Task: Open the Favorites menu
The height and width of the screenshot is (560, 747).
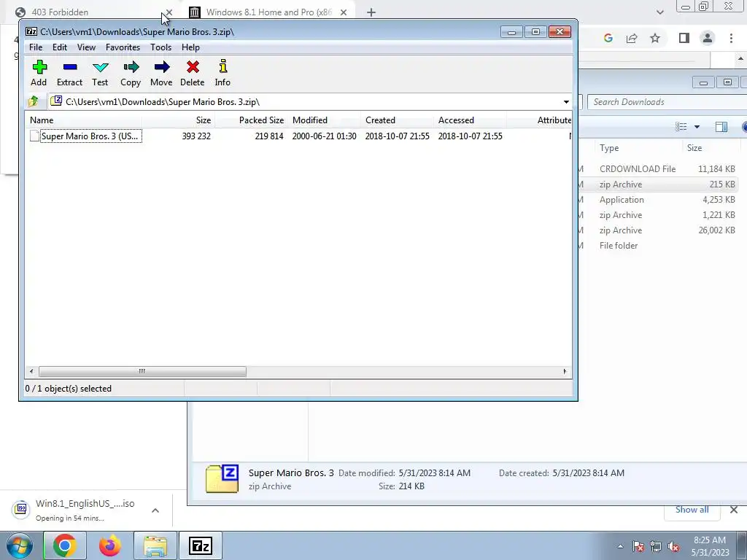Action: (x=123, y=47)
